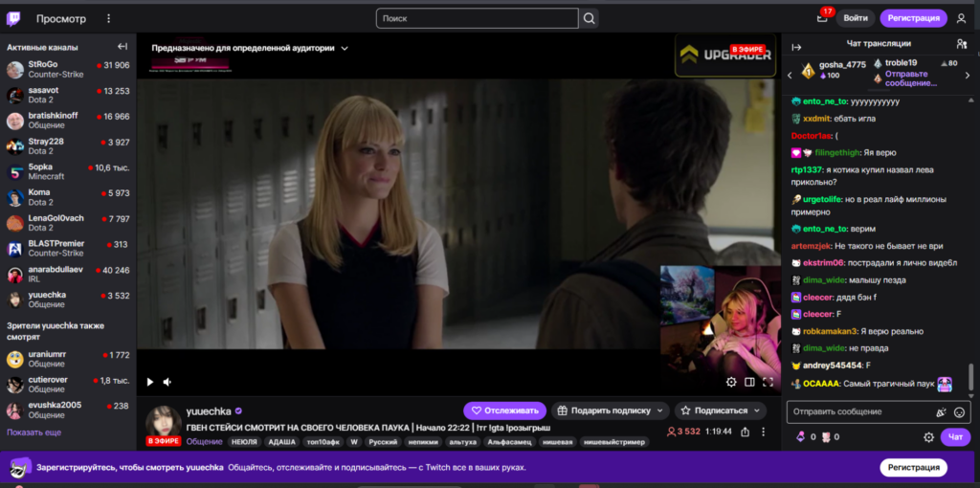The image size is (980, 488).
Task: Select the Русский tag
Action: coord(383,442)
